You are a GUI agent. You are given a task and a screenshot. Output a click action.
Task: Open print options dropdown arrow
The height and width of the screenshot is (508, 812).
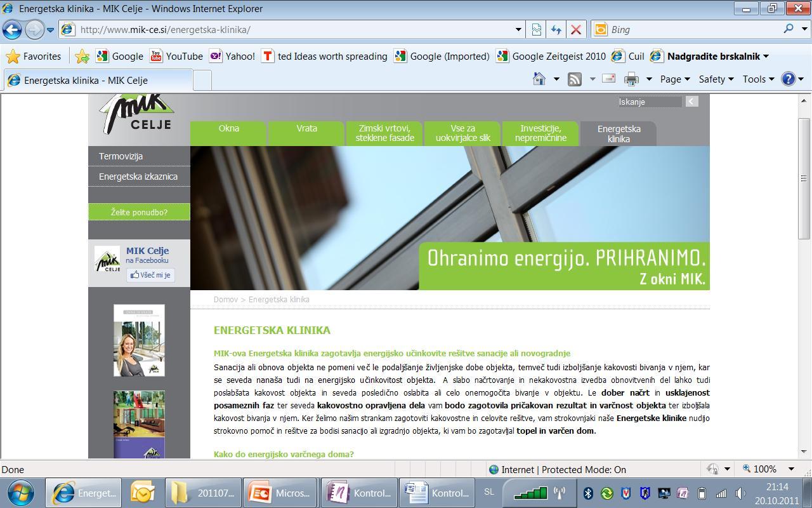point(649,79)
